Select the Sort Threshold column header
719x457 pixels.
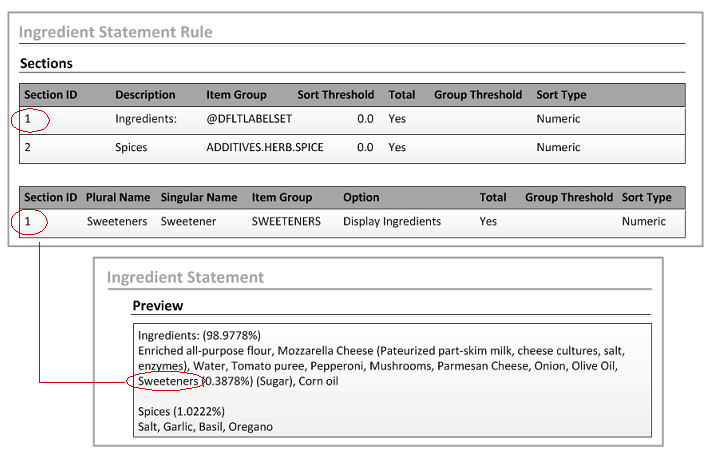335,95
